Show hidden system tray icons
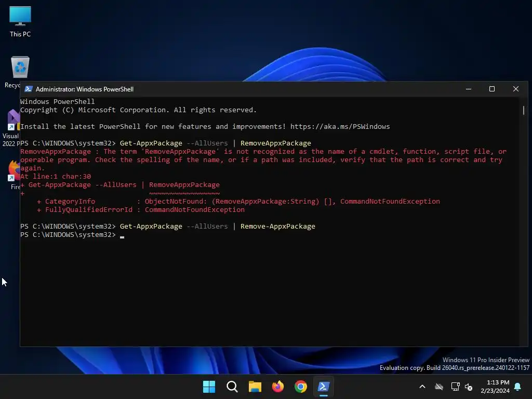The image size is (532, 399). [422, 387]
